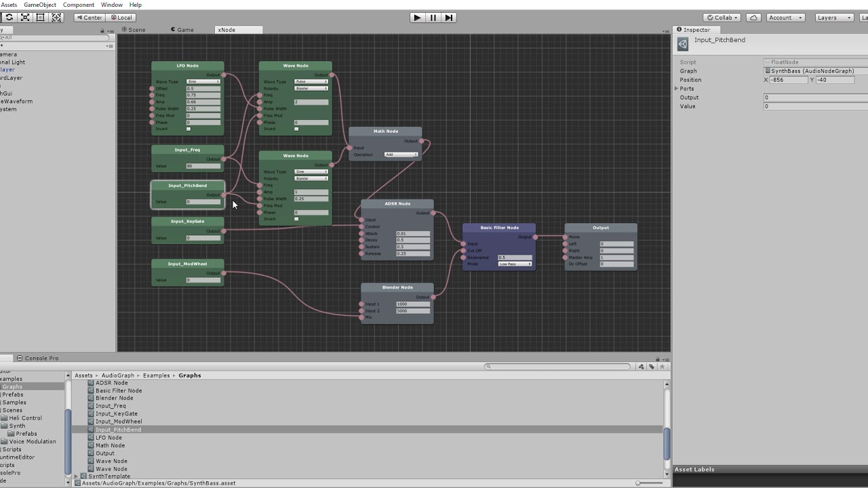Click the Account button
The image size is (868, 488).
784,18
